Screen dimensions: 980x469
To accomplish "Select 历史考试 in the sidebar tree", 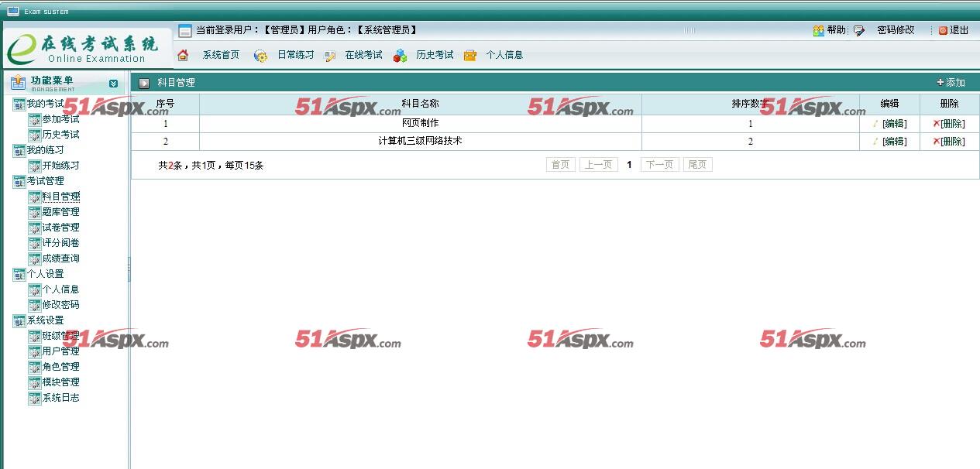I will [60, 135].
